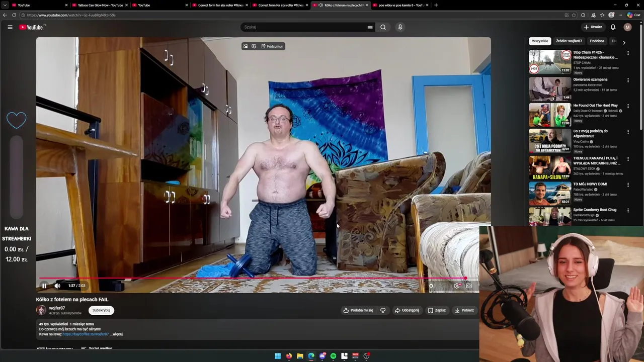Toggle the autoplay switch in the player

tap(432, 286)
